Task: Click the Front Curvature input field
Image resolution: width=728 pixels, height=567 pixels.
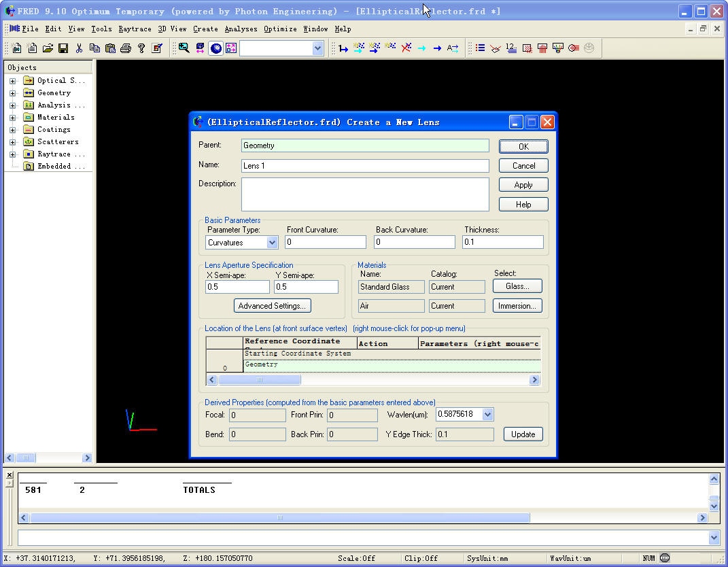Action: 325,242
